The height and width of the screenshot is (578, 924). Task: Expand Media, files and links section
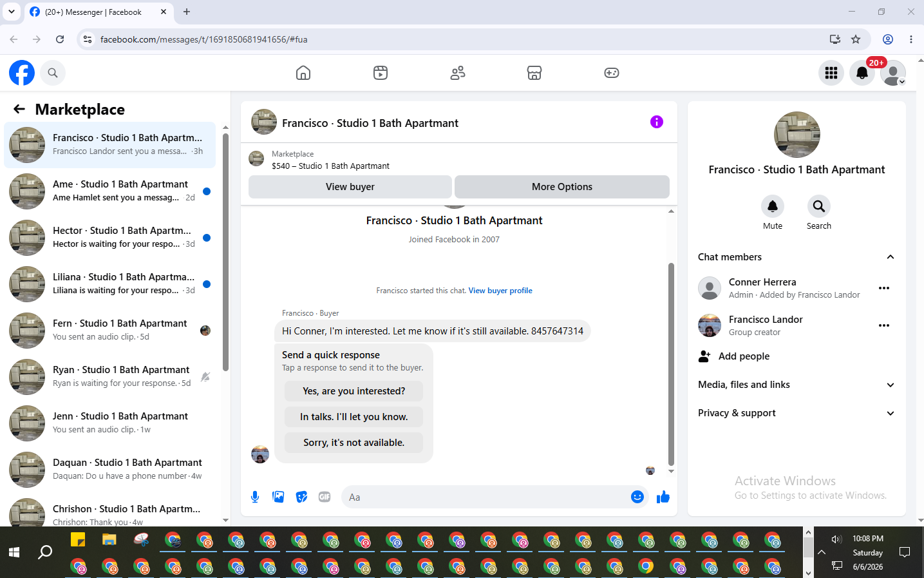click(891, 385)
